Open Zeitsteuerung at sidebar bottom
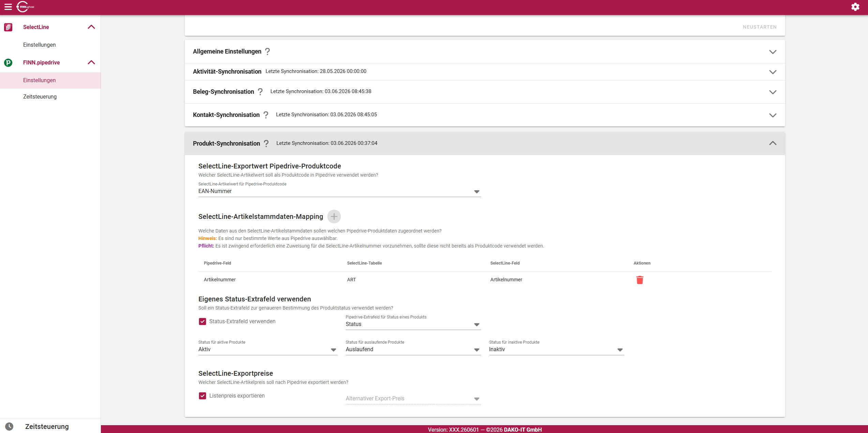868x433 pixels. click(x=47, y=427)
